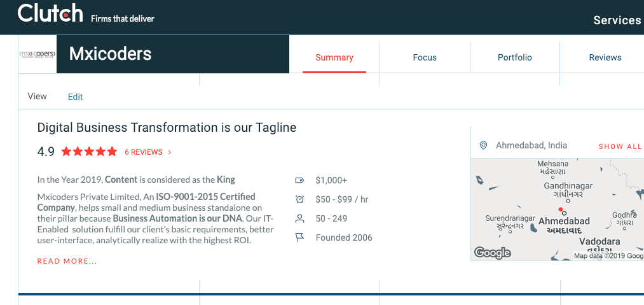Click the founded year flag icon
The image size is (644, 305).
click(300, 238)
